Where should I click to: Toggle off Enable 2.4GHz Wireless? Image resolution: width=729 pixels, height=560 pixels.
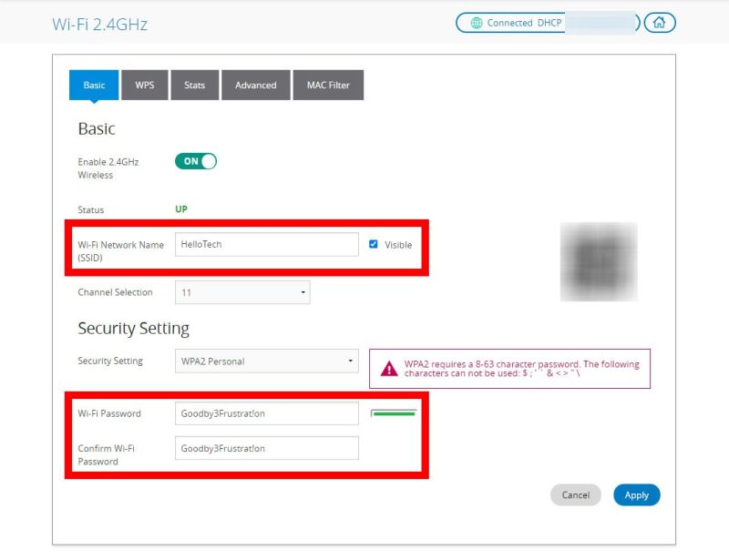pos(193,161)
